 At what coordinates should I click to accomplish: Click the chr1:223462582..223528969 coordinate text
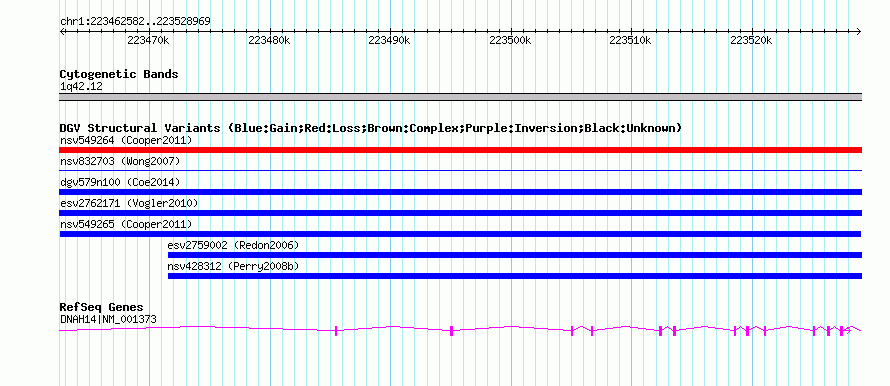tap(135, 21)
